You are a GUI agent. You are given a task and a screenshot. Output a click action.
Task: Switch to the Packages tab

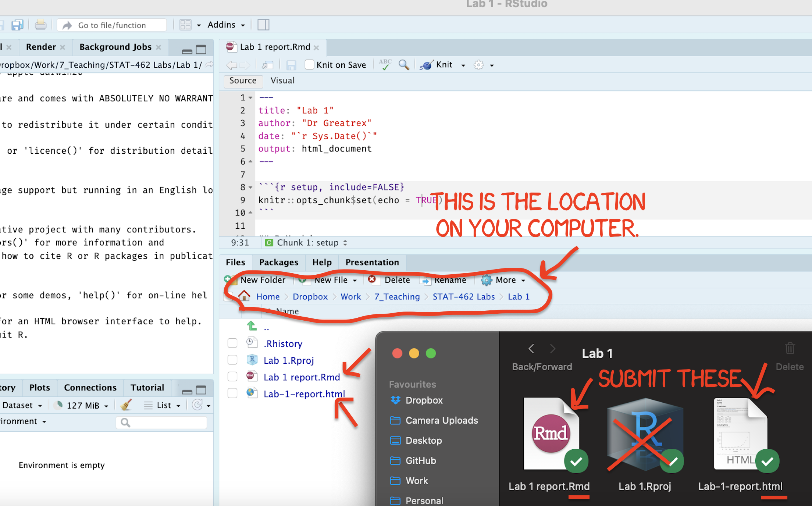(278, 262)
